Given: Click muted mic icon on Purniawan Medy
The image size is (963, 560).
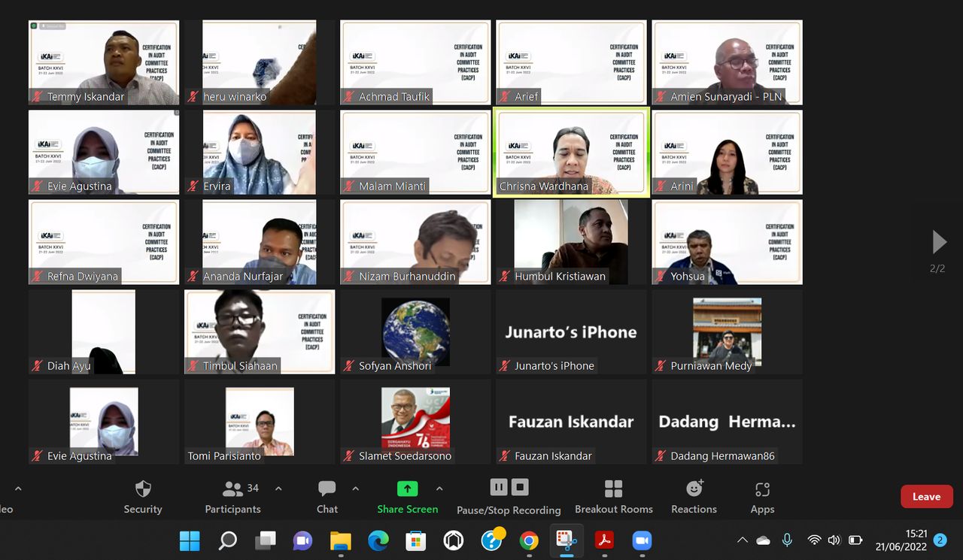Looking at the screenshot, I should (x=661, y=365).
